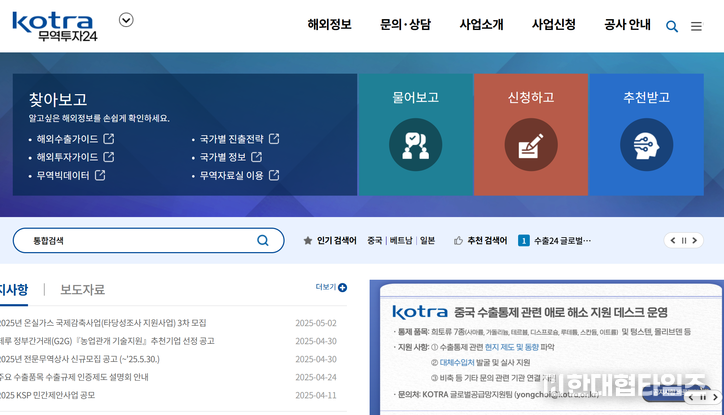Click the 더보기 plus link
Viewport: 724px width, 415px height.
(331, 287)
